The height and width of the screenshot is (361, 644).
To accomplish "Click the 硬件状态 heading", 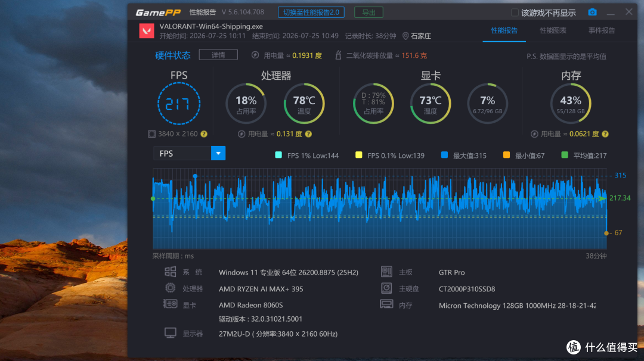I will (173, 55).
